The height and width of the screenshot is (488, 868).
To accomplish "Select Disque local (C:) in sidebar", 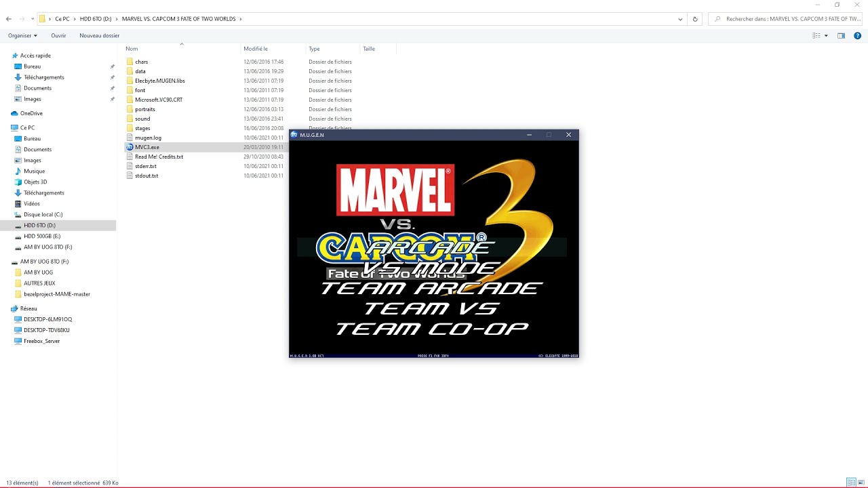I will coord(43,214).
